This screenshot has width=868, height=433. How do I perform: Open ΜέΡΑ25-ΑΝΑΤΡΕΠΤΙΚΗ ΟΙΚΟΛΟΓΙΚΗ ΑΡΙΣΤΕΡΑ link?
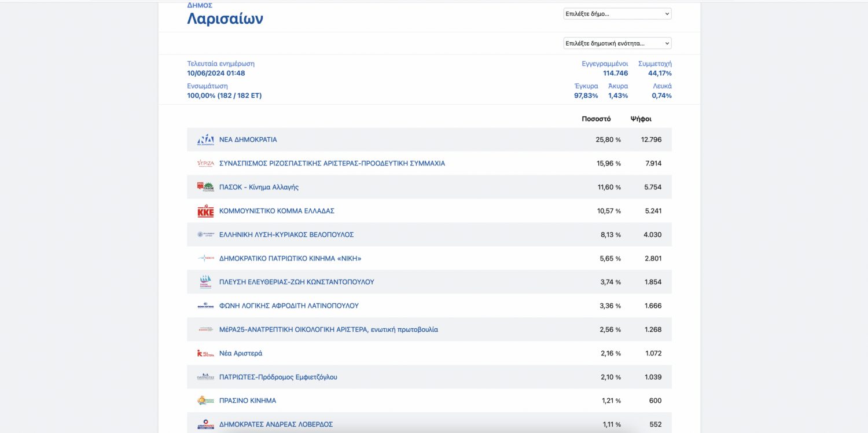coord(329,329)
